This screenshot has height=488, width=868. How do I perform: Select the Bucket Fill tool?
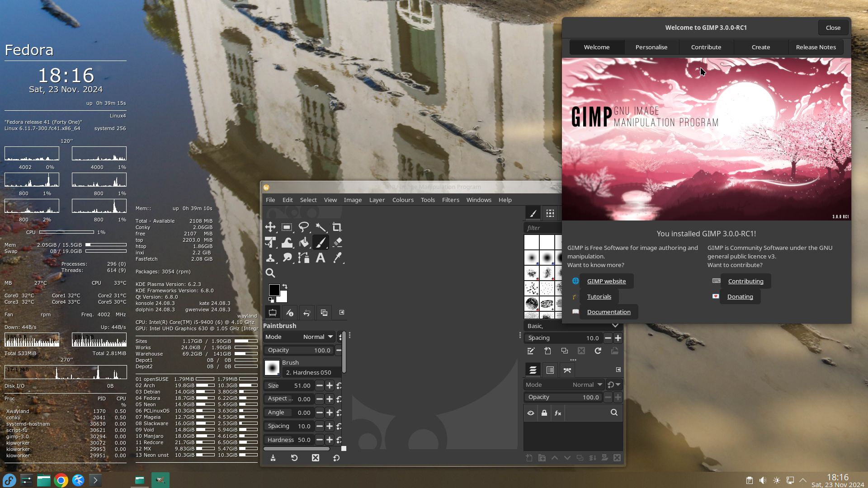click(x=304, y=243)
